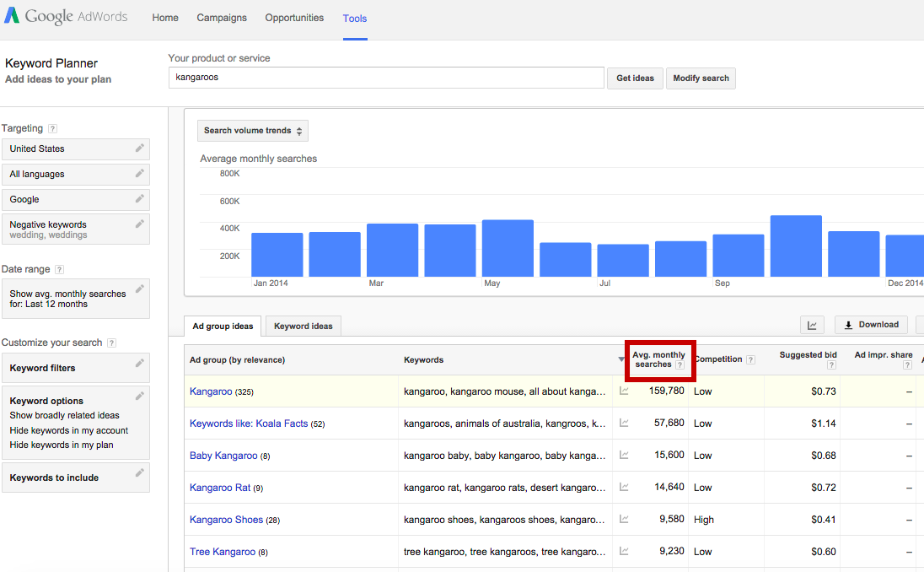Open the Search volume trends dropdown

[x=252, y=131]
